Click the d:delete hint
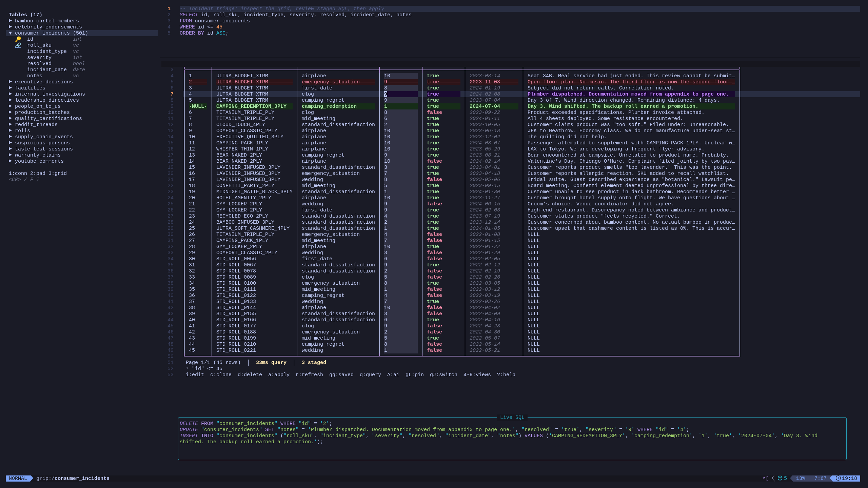868x488 pixels. (x=250, y=375)
